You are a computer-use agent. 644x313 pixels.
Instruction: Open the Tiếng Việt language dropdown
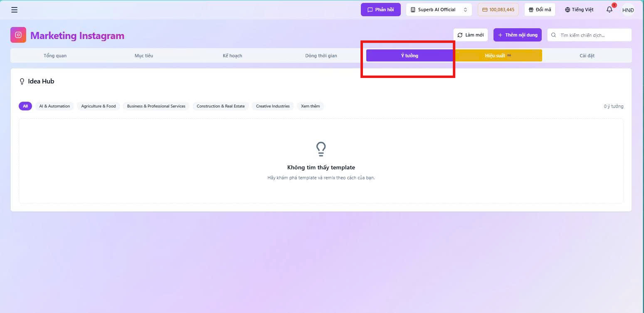(x=579, y=10)
